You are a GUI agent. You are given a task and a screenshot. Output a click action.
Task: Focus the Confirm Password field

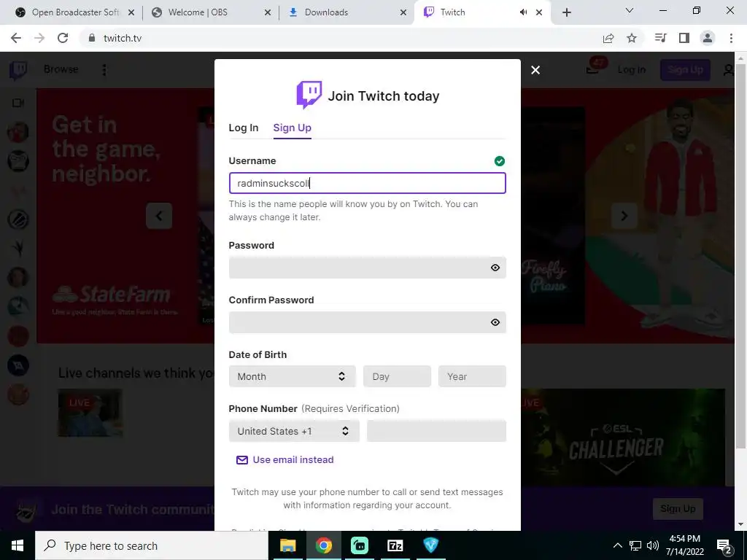pyautogui.click(x=368, y=322)
